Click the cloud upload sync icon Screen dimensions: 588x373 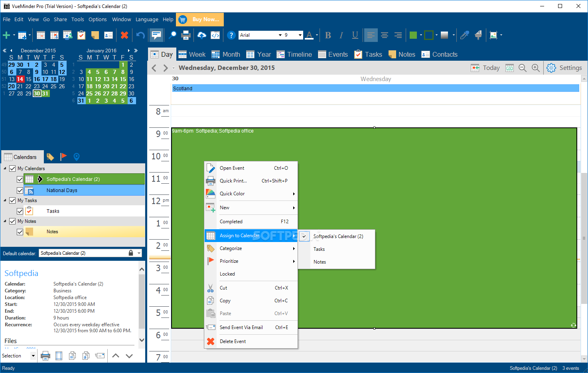(202, 35)
